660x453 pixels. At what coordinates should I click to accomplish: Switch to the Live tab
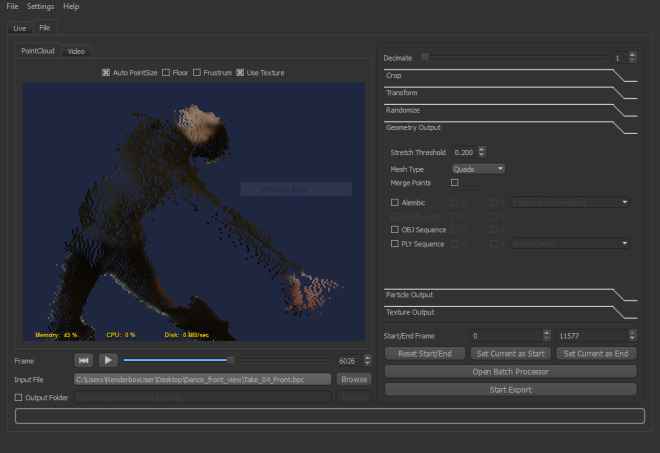20,28
